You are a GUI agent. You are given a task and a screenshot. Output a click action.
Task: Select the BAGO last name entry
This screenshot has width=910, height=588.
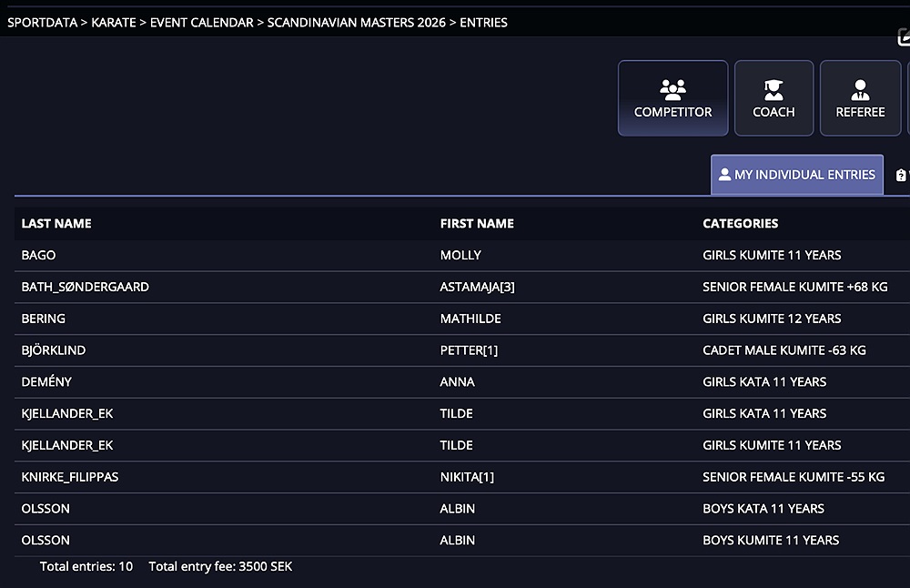coord(38,255)
